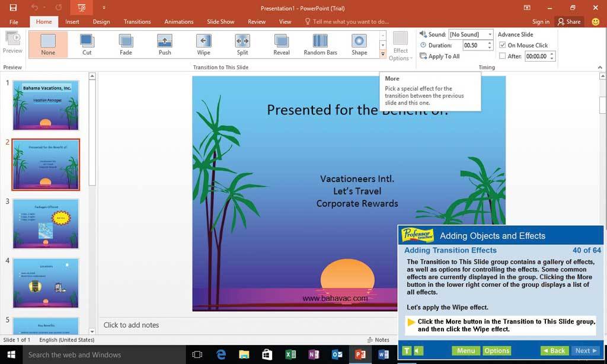Screen dimensions: 607x364
Task: Select slide 3 thumbnail in the panel
Action: (x=46, y=223)
